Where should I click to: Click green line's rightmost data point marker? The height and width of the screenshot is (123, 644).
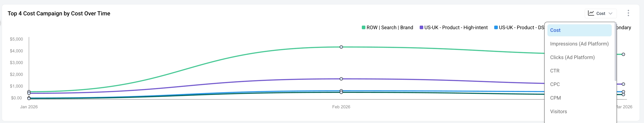pyautogui.click(x=623, y=54)
